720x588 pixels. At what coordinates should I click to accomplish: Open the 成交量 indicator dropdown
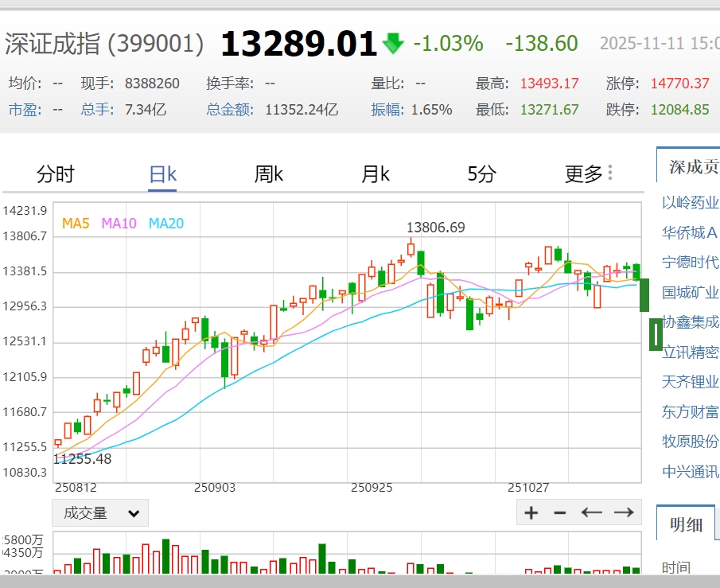(100, 513)
